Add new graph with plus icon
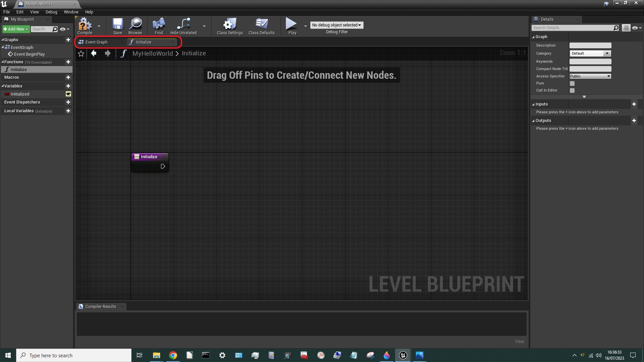The height and width of the screenshot is (362, 644). [x=68, y=40]
